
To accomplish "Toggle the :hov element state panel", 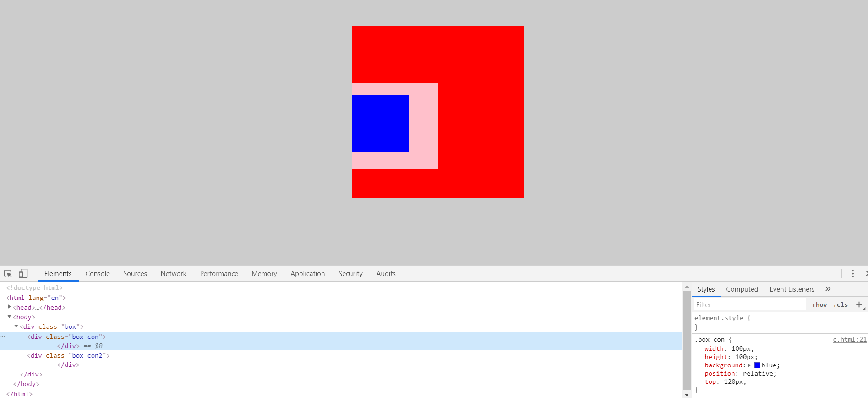I will point(819,305).
